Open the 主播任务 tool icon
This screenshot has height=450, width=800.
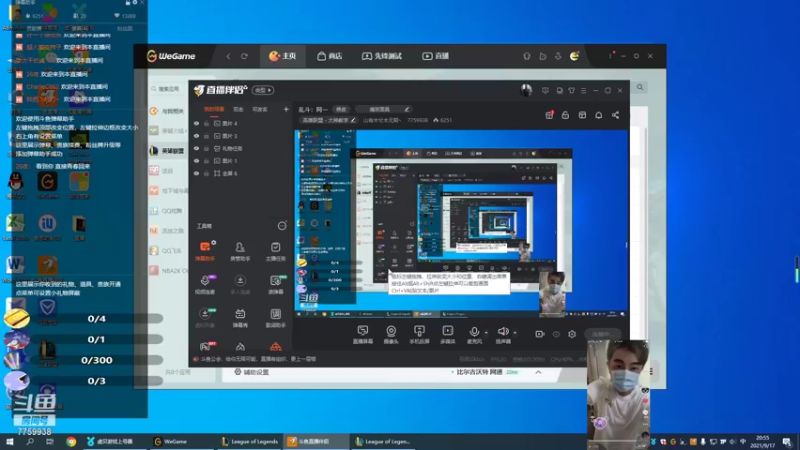tap(276, 251)
